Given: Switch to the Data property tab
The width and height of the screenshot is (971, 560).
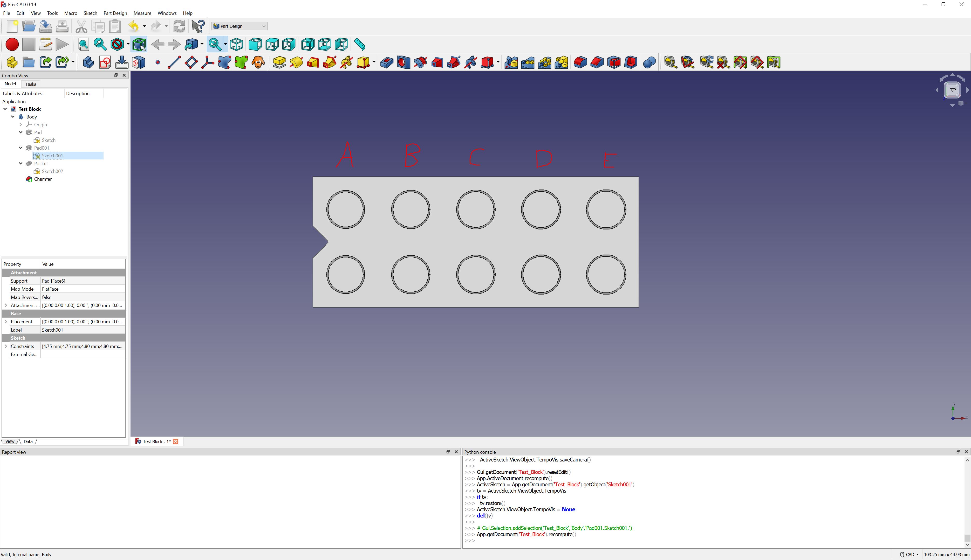Looking at the screenshot, I should [x=28, y=441].
